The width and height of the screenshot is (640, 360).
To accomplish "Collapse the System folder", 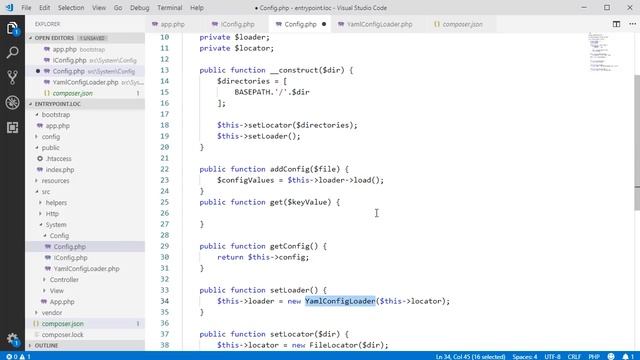I will click(x=56, y=225).
